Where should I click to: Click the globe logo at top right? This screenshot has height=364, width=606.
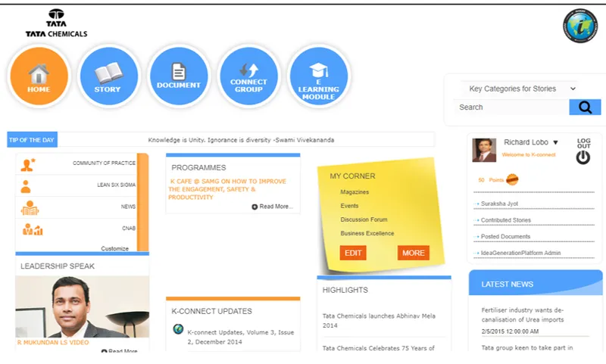580,25
